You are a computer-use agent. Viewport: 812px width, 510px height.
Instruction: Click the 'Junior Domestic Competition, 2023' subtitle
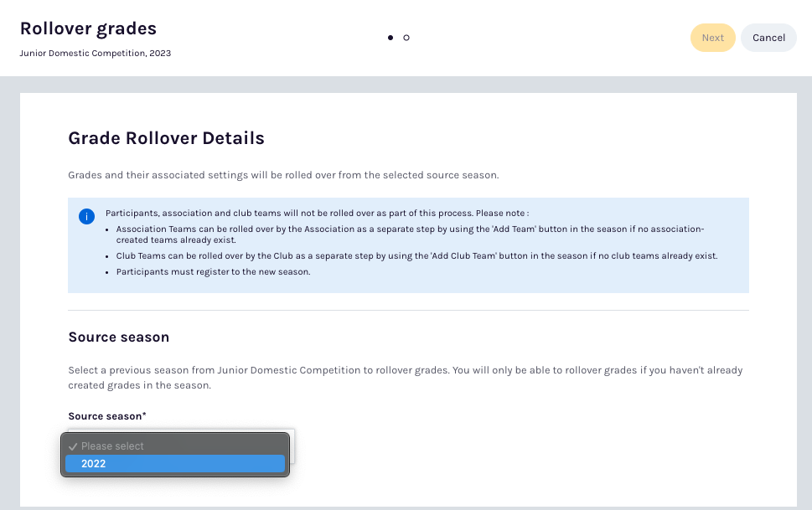pos(96,53)
